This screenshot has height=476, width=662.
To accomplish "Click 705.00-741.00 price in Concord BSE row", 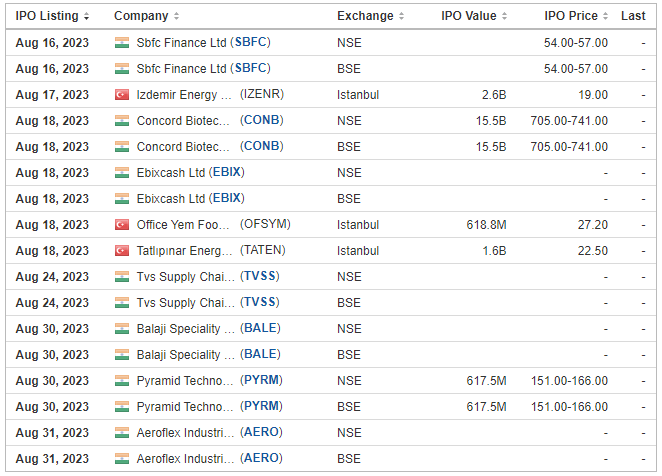I will (x=569, y=147).
